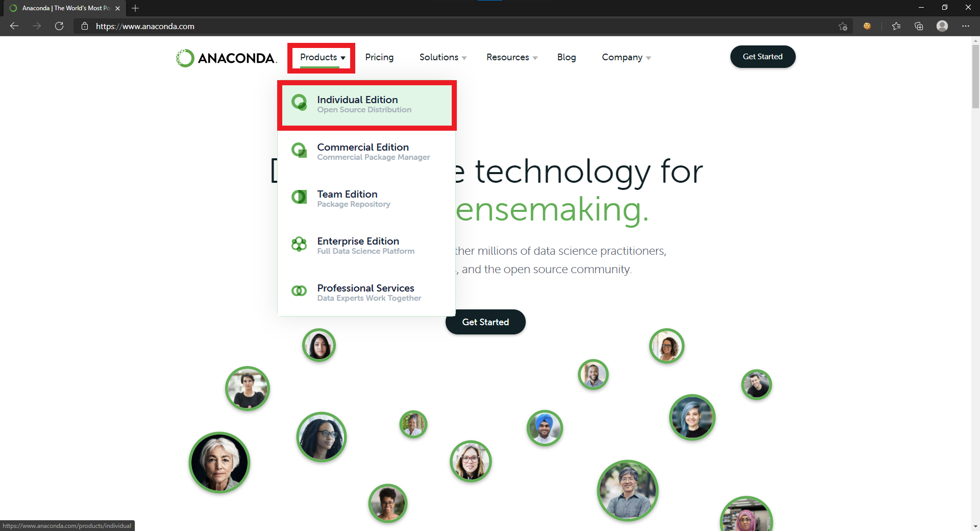Add this page to favorites
This screenshot has width=980, height=531.
coord(843,26)
